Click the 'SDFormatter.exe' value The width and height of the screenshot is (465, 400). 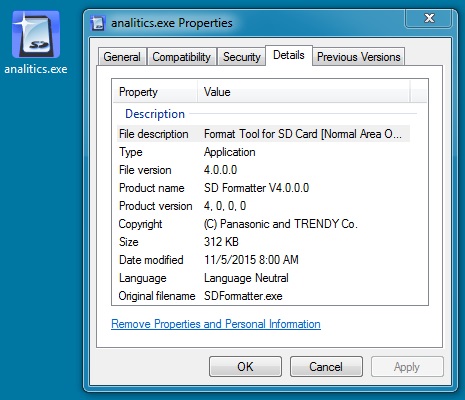[x=243, y=296]
